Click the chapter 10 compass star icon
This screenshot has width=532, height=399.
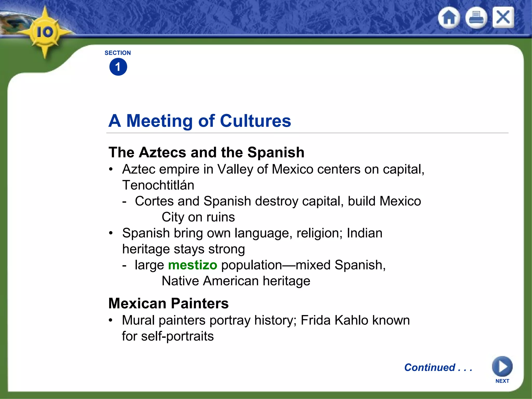pos(45,32)
